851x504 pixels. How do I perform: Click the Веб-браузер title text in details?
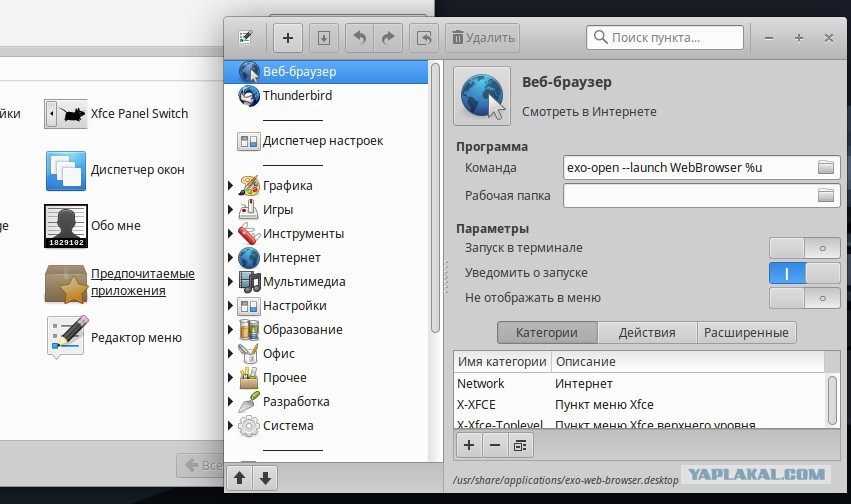(x=567, y=82)
